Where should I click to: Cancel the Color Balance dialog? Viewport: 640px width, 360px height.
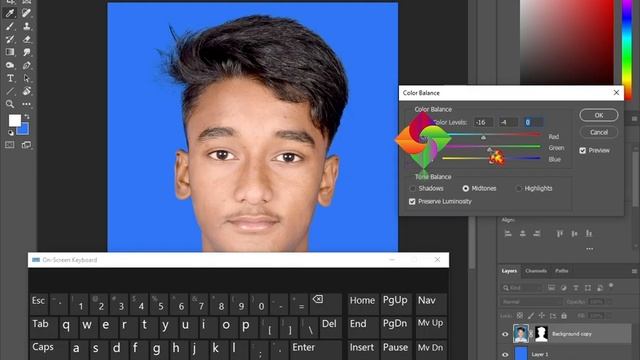tap(598, 132)
